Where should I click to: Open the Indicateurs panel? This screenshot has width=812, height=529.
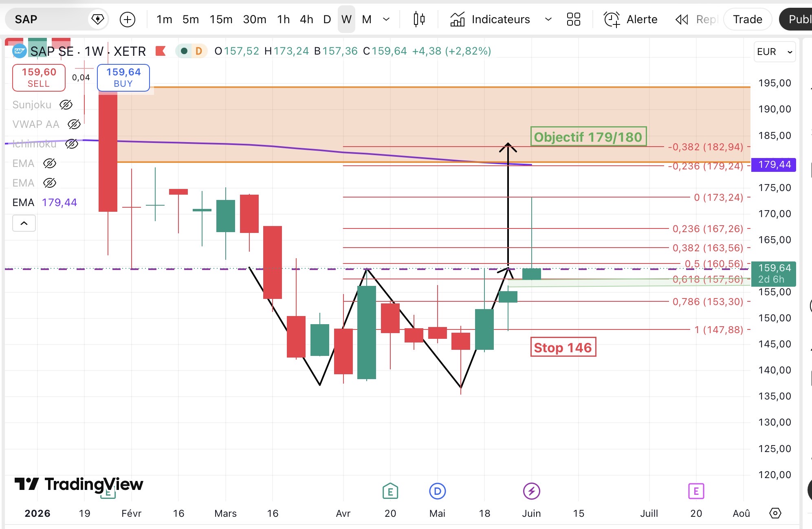point(490,19)
